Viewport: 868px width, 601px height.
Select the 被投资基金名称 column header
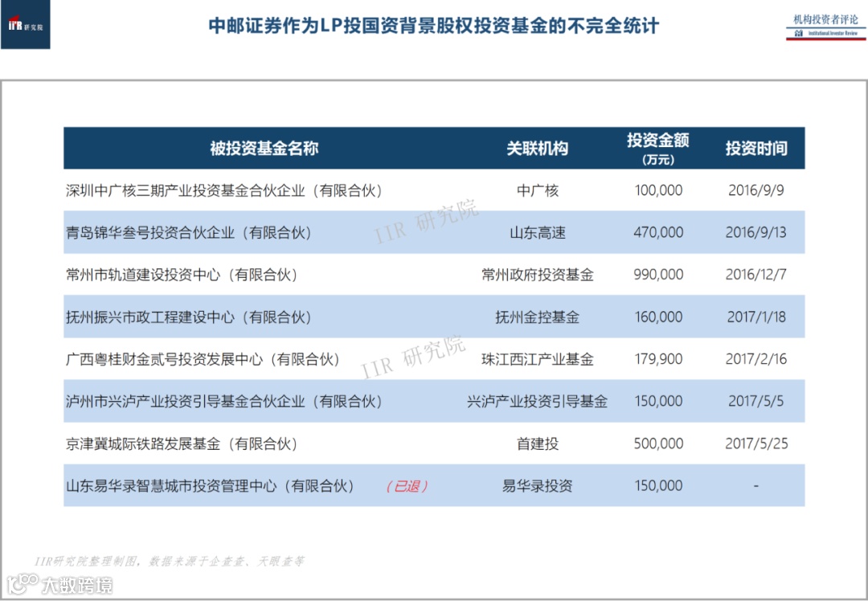[264, 149]
